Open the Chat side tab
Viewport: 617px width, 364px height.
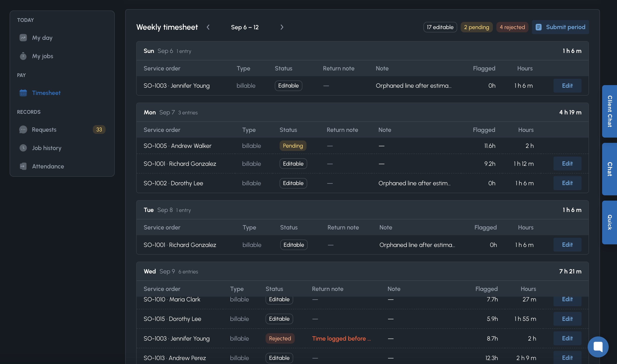point(610,169)
